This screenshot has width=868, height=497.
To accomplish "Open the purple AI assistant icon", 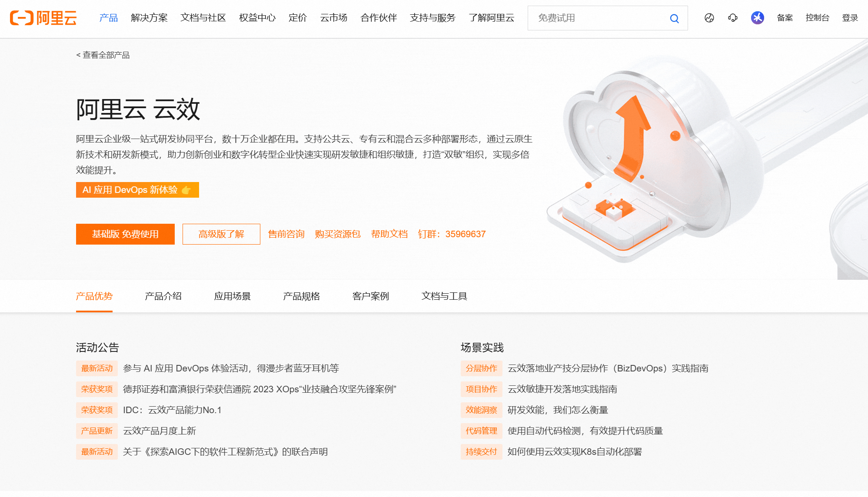I will tap(758, 18).
